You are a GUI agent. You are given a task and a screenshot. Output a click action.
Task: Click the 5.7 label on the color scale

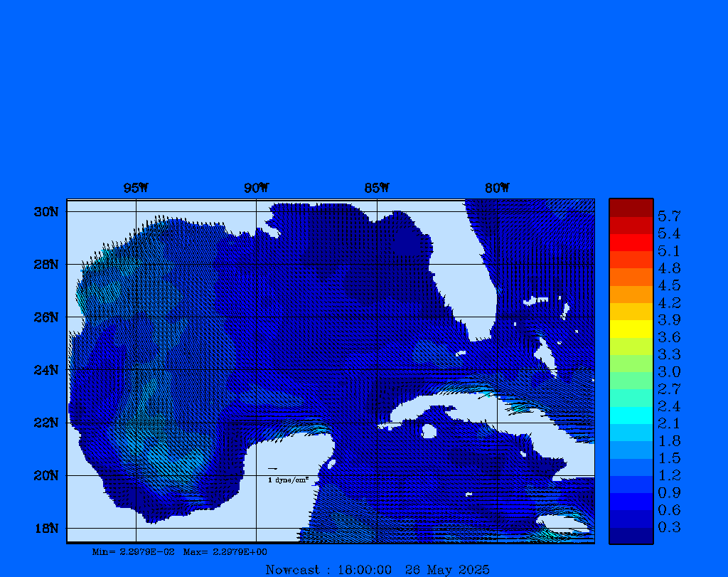[668, 216]
